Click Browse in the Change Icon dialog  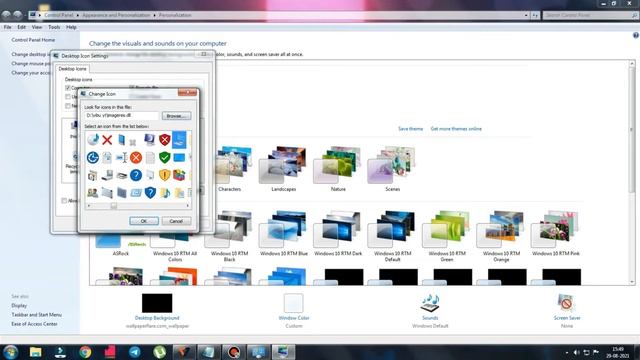[176, 116]
